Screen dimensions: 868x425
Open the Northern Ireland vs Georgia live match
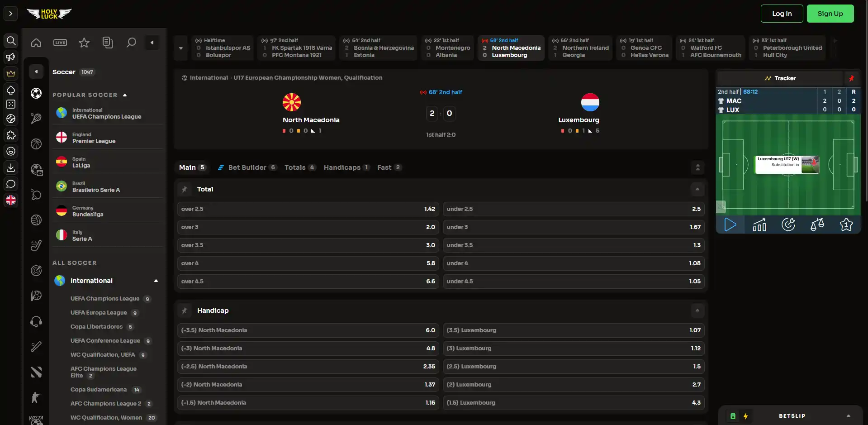click(x=580, y=48)
